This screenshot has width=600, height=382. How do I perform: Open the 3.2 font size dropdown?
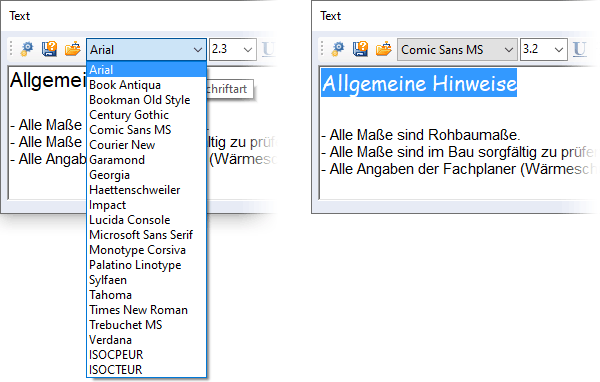(559, 50)
